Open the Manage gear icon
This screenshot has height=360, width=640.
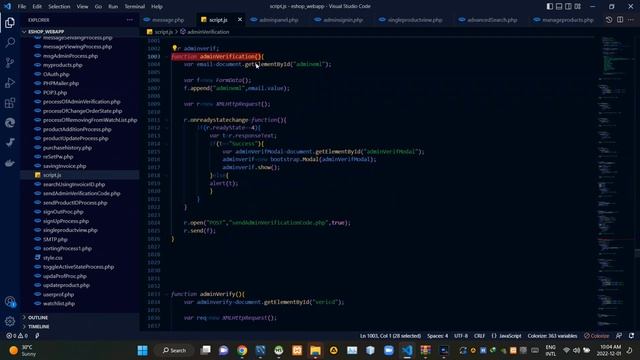point(10,321)
